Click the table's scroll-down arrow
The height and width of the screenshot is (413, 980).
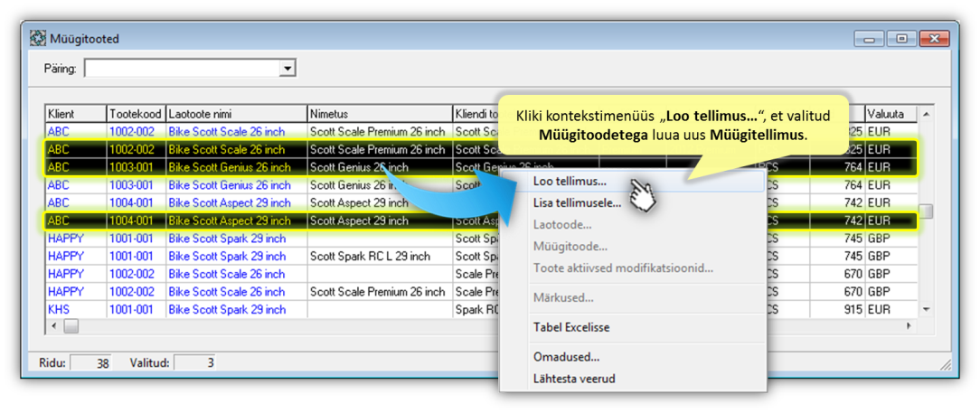pyautogui.click(x=926, y=309)
